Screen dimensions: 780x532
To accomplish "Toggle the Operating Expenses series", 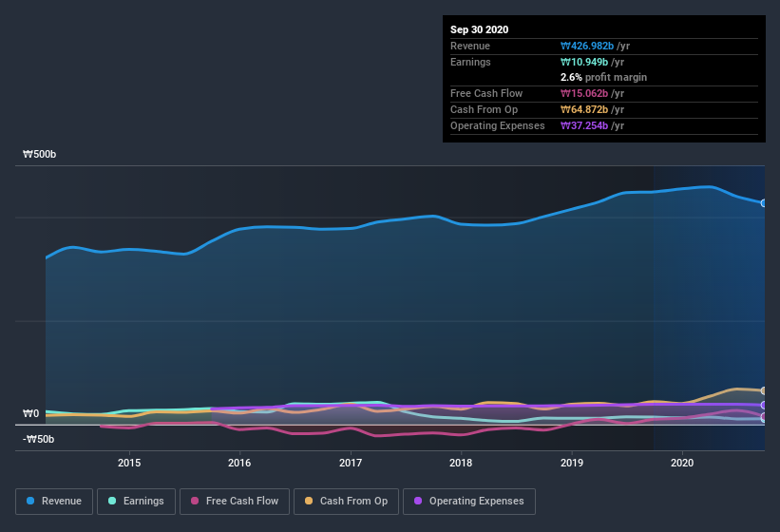I will click(469, 502).
